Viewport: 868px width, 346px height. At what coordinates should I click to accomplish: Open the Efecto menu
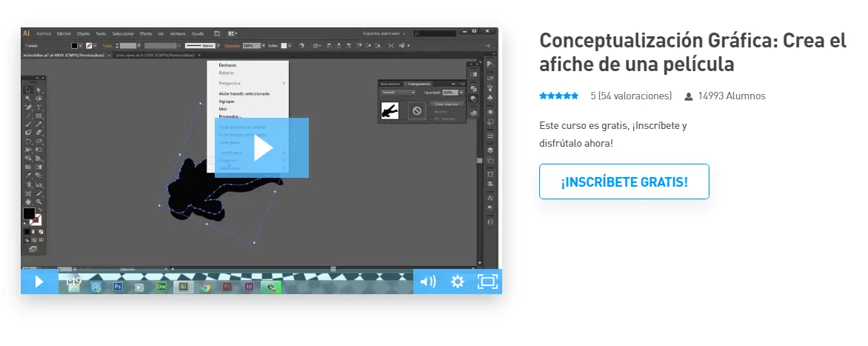pos(146,34)
